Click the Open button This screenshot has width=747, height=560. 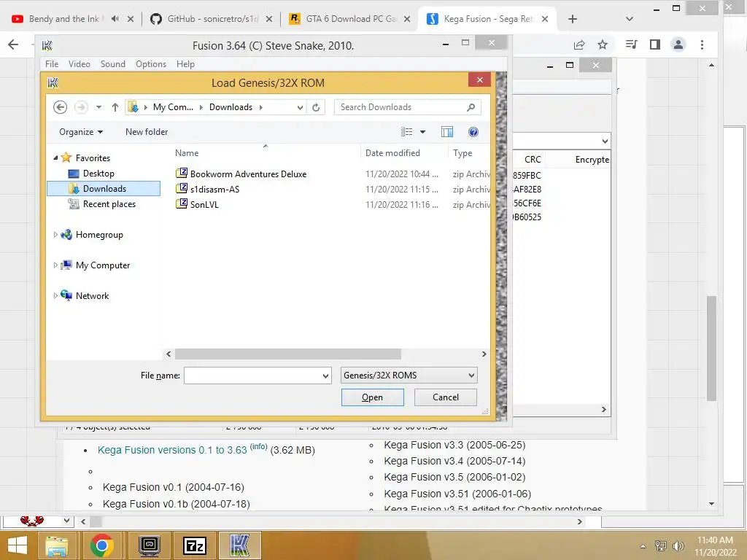click(x=373, y=397)
